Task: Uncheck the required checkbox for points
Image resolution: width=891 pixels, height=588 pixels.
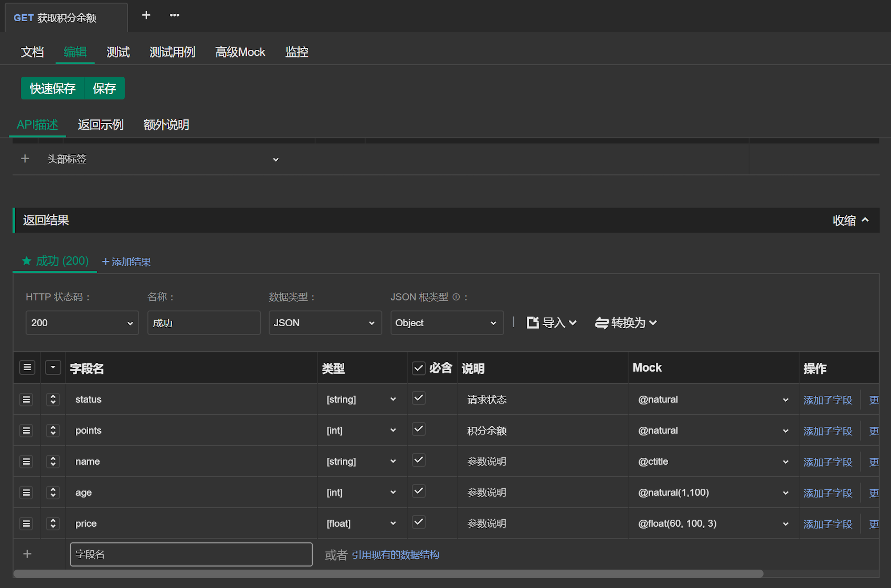Action: click(418, 429)
